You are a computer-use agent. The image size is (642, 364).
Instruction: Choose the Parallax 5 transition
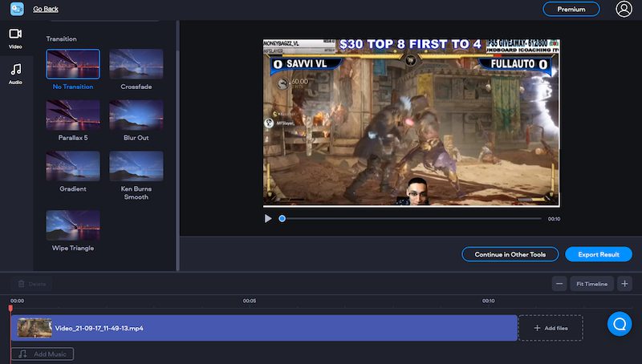pyautogui.click(x=73, y=115)
